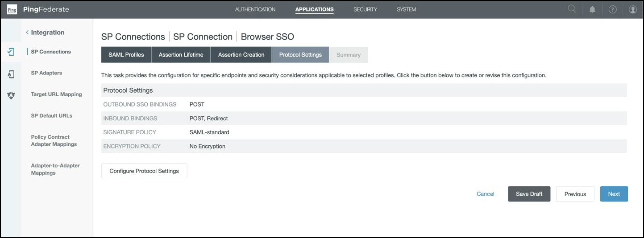644x238 pixels.
Task: Switch to the SAML Profiles tab
Action: click(126, 55)
